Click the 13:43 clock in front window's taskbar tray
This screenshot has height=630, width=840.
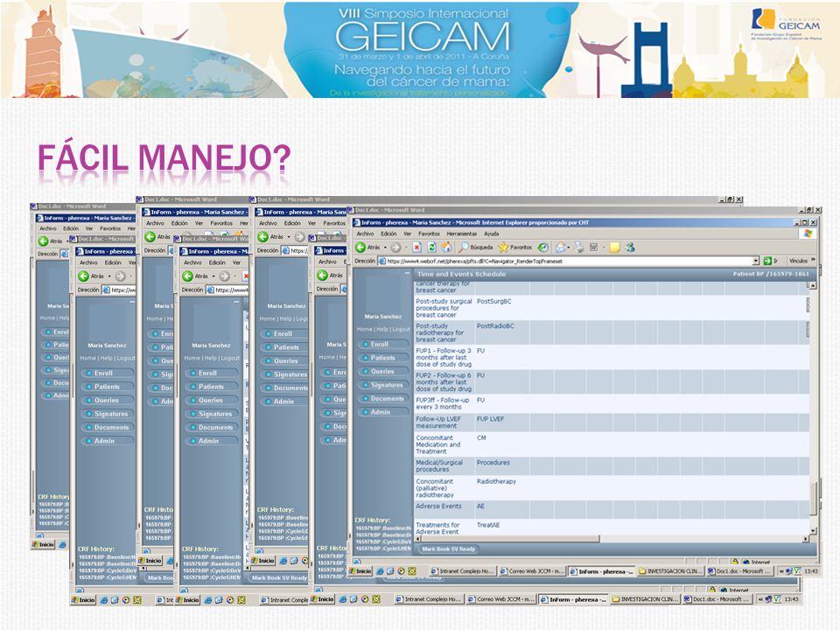pos(811,571)
